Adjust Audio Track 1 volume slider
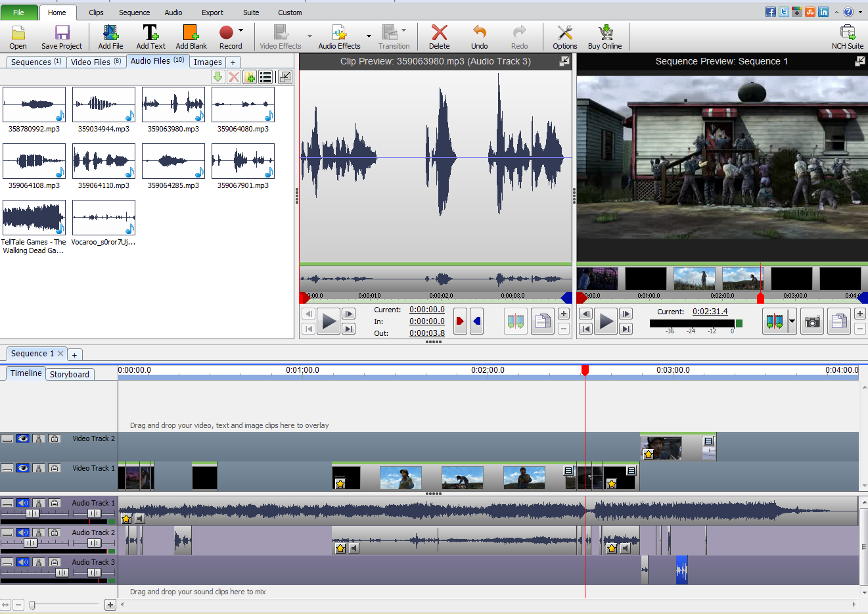Image resolution: width=868 pixels, height=614 pixels. pos(32,513)
